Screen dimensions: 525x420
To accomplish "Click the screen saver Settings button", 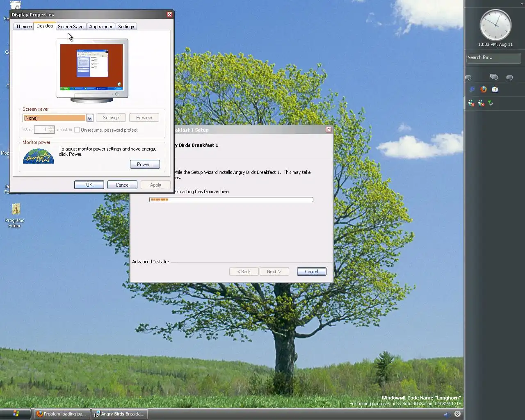I will (111, 118).
